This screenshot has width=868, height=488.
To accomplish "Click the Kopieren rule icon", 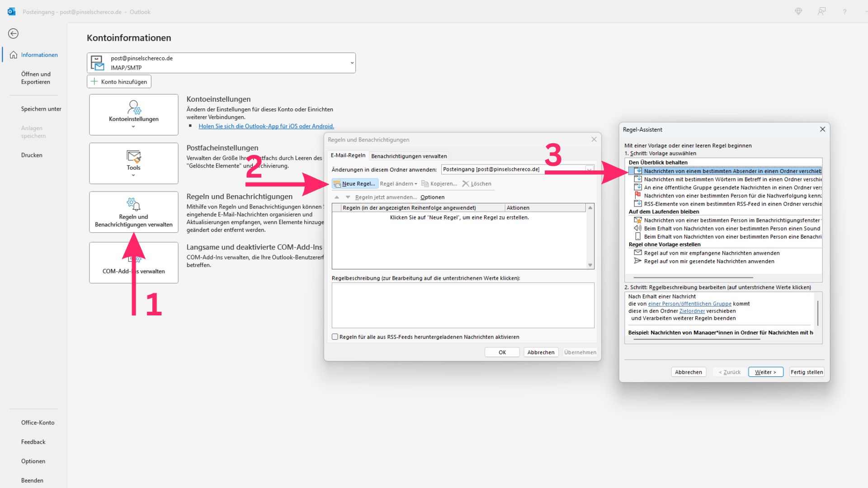I will click(x=425, y=184).
